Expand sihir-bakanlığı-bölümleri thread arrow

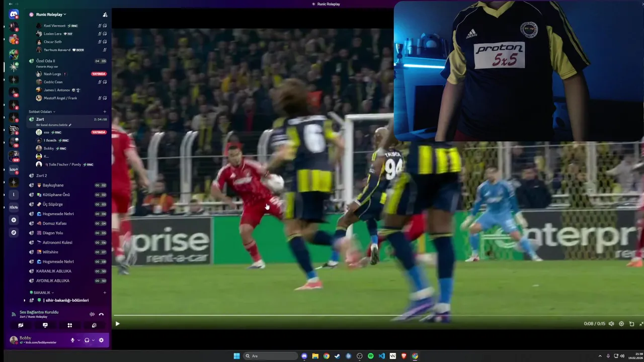[x=24, y=300]
